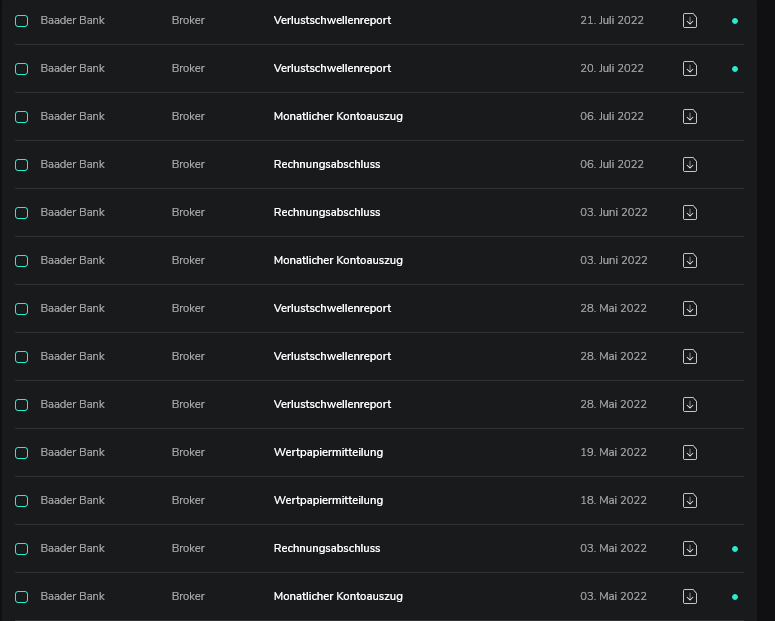Download Rechnungsabschluss dated 06. Juli 2022
775x621 pixels.
click(690, 164)
